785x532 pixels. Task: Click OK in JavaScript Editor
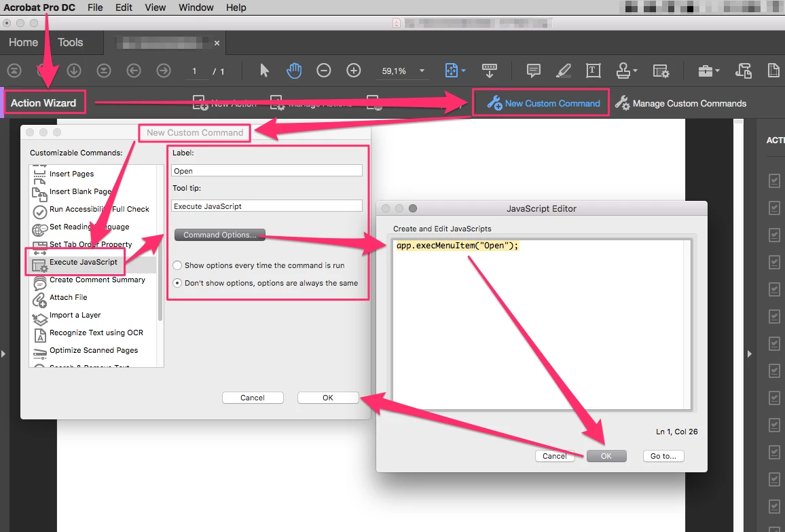pyautogui.click(x=606, y=456)
